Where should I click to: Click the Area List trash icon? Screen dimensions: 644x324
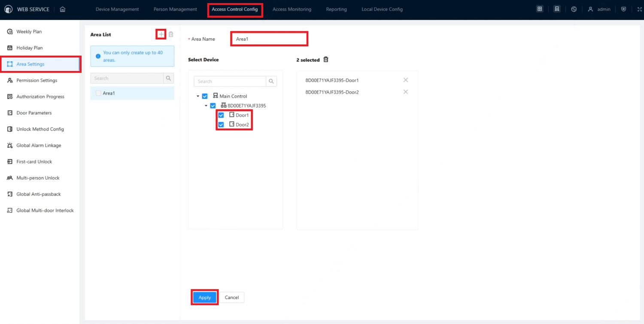pyautogui.click(x=171, y=34)
